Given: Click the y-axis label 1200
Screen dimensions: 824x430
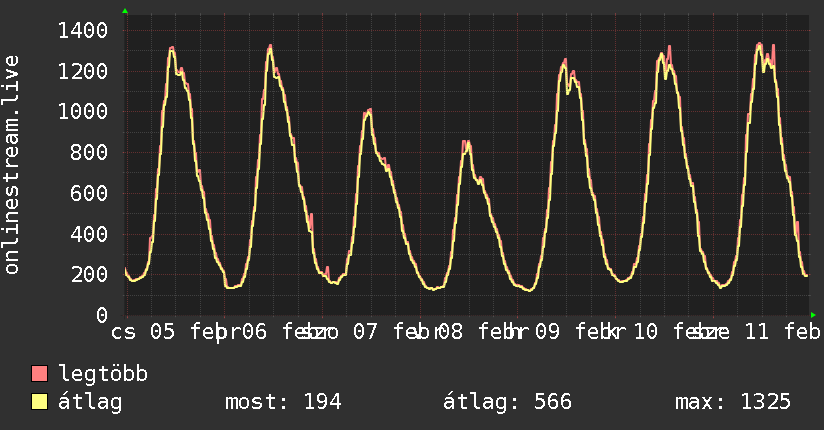Looking at the screenshot, I should 83,71.
